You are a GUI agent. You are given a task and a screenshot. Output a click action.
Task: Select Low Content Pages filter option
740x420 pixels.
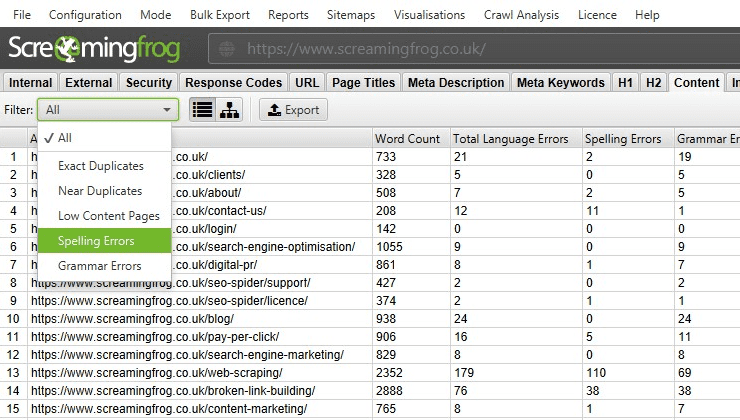[104, 216]
